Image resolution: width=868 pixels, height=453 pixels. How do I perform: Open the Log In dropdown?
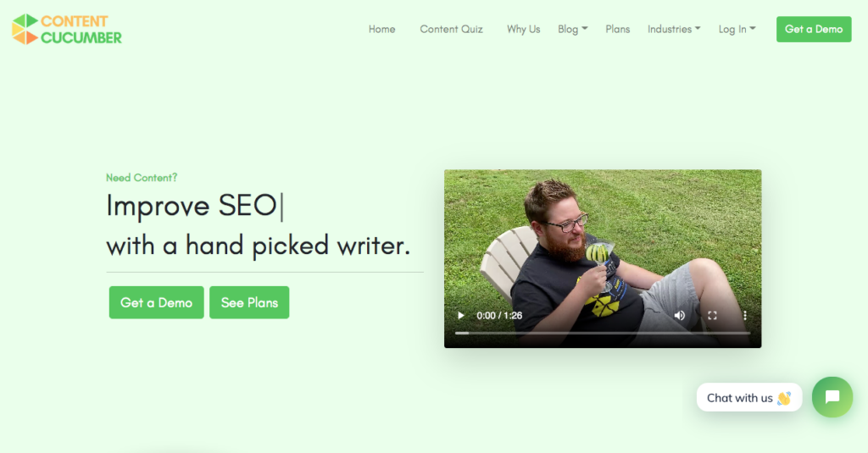[737, 30]
